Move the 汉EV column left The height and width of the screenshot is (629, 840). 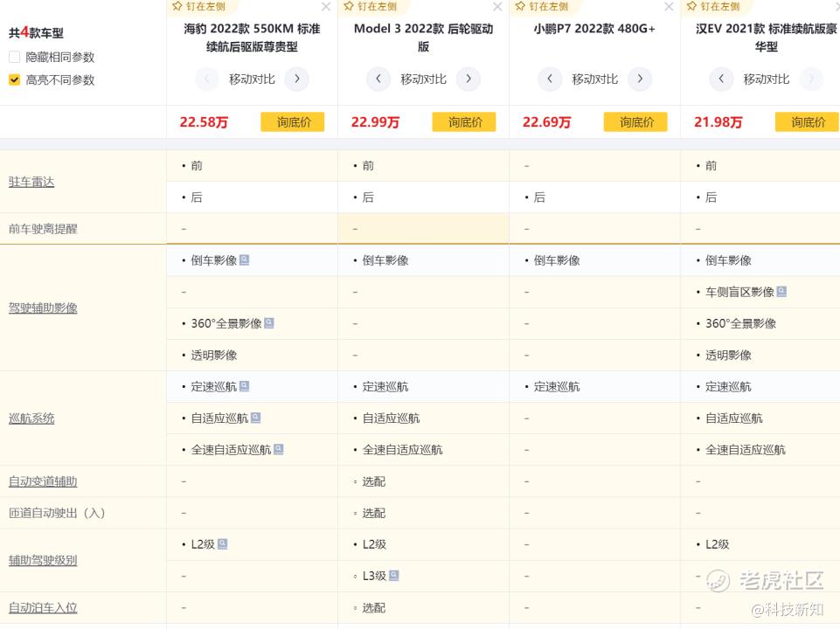point(721,79)
